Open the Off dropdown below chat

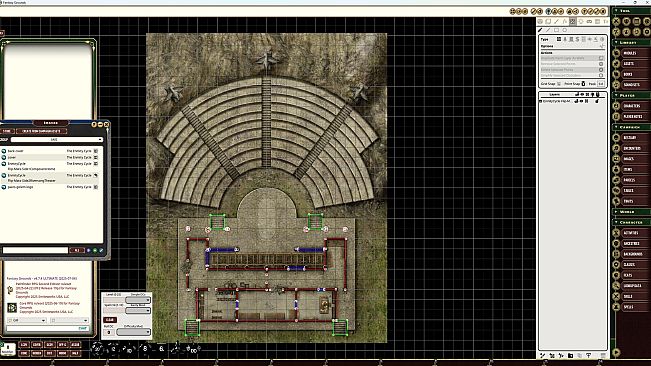tap(27, 320)
